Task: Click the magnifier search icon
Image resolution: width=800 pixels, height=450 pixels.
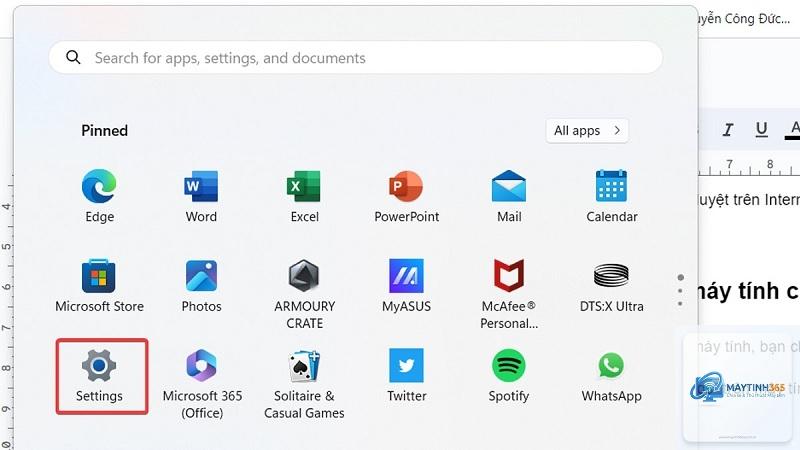Action: (x=73, y=57)
